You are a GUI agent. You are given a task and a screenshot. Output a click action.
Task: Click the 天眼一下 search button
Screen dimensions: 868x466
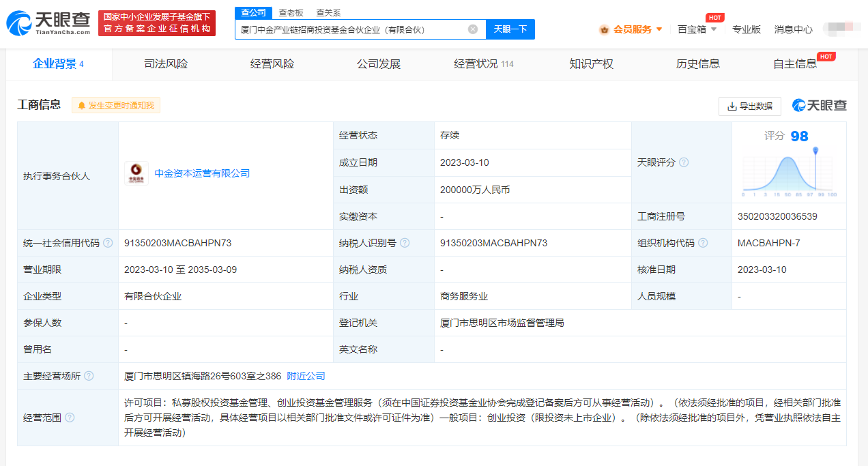[x=510, y=29]
